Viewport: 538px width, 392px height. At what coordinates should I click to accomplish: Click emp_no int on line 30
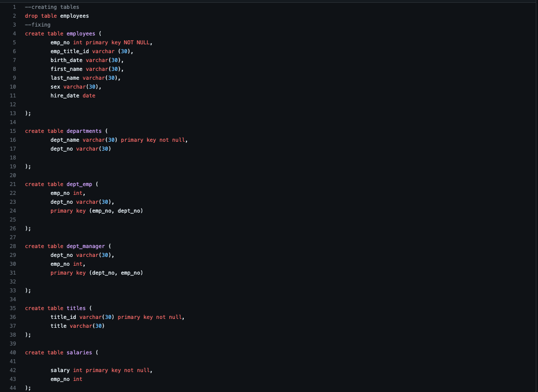point(65,264)
